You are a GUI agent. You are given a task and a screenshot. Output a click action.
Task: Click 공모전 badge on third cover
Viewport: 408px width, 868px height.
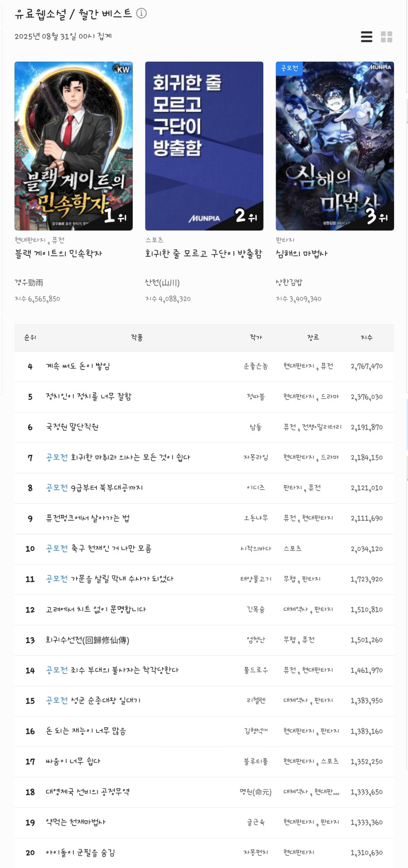(289, 68)
